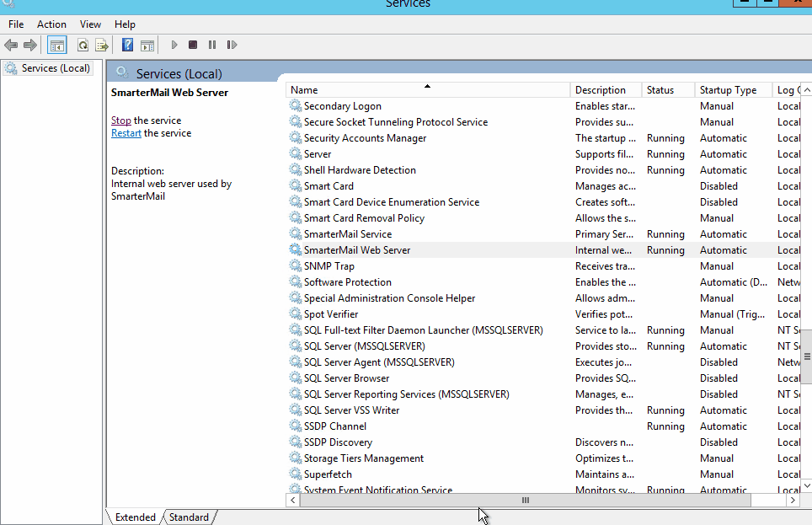Click the gear icon beside SQL Server Browser
The height and width of the screenshot is (525, 812).
(x=295, y=378)
